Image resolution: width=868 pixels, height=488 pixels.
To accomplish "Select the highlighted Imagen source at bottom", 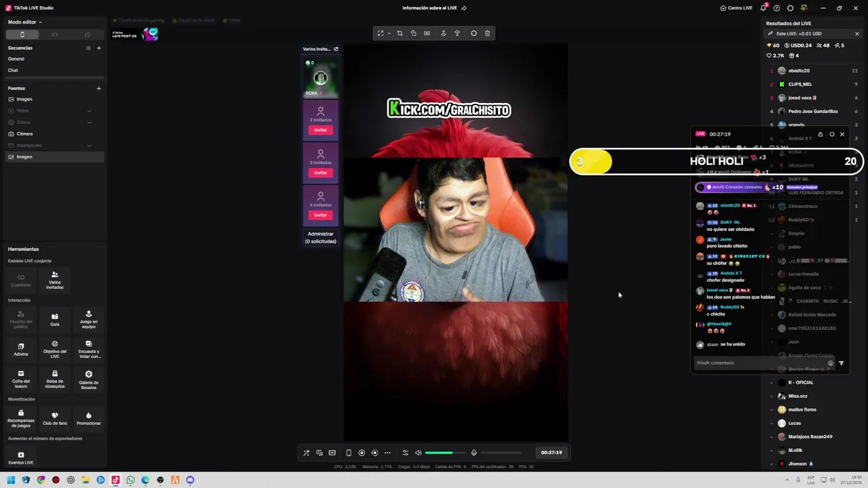I will coord(54,157).
